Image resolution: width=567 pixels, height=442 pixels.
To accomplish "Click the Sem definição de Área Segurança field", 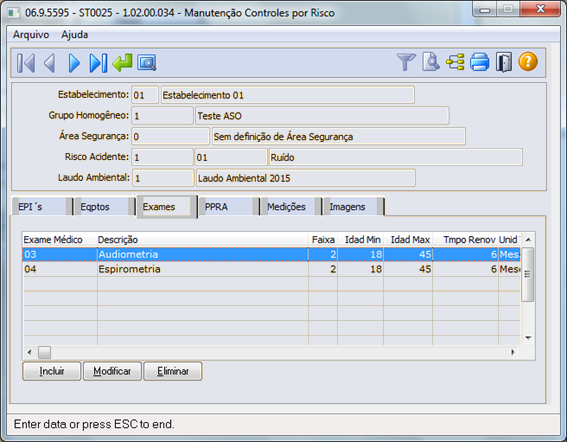I will [338, 136].
